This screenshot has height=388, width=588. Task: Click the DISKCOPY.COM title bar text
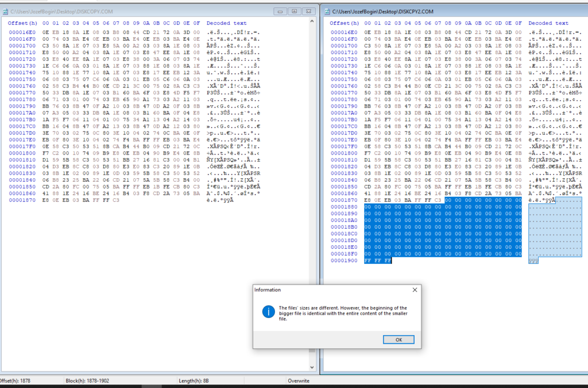[61, 11]
